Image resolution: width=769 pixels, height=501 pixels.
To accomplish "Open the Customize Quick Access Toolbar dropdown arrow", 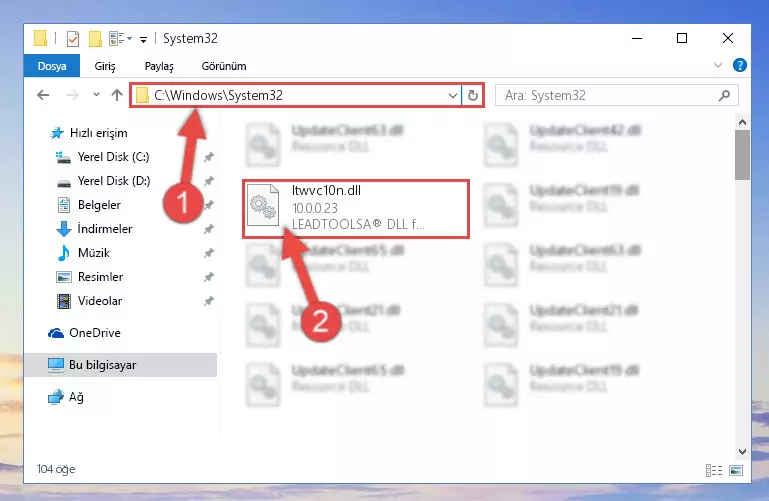I will point(143,39).
